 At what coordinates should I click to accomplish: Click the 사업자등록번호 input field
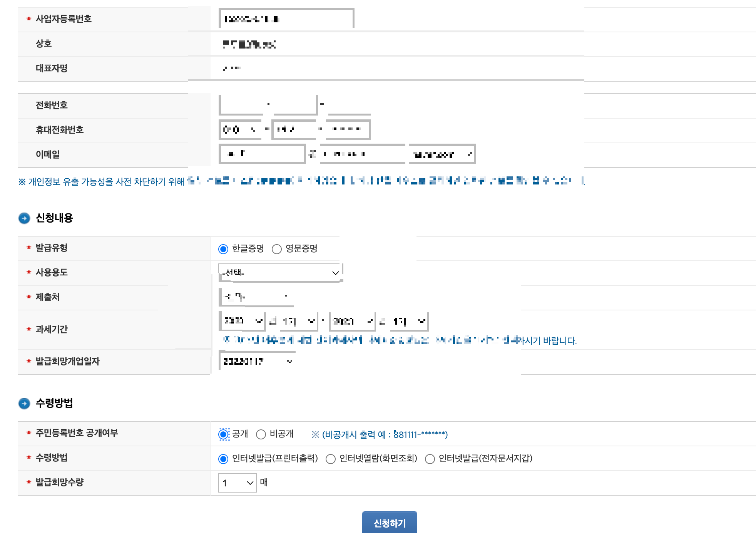[x=286, y=19]
